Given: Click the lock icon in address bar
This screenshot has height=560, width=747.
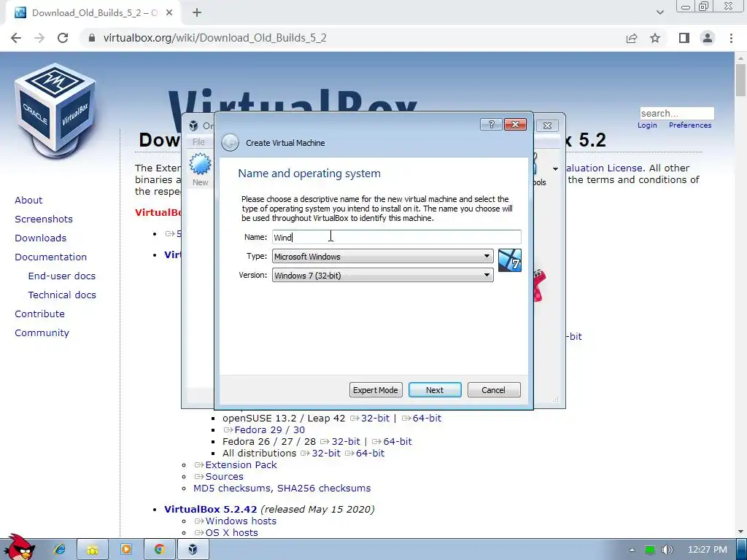Looking at the screenshot, I should pyautogui.click(x=92, y=38).
